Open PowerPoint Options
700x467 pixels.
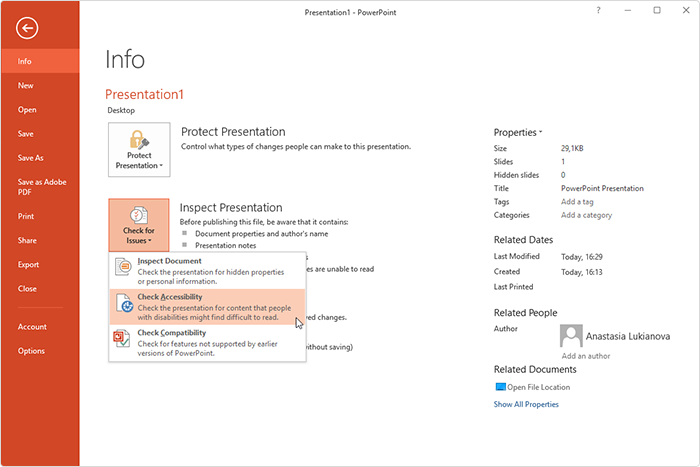tap(40, 351)
